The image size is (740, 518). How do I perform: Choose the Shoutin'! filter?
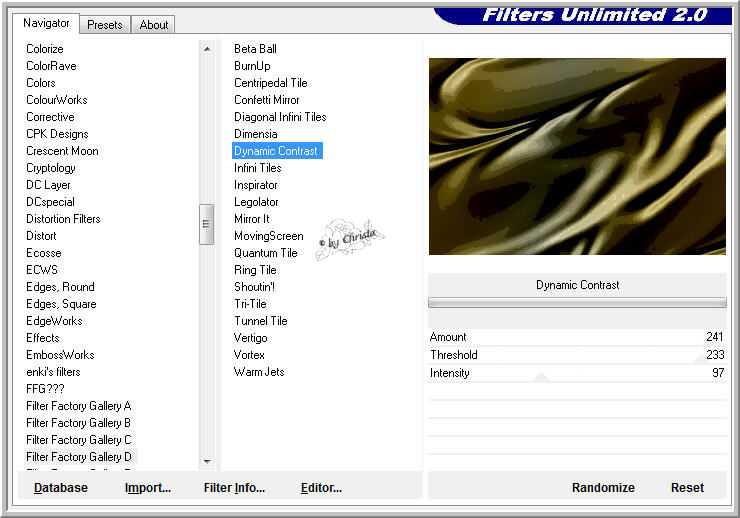254,287
